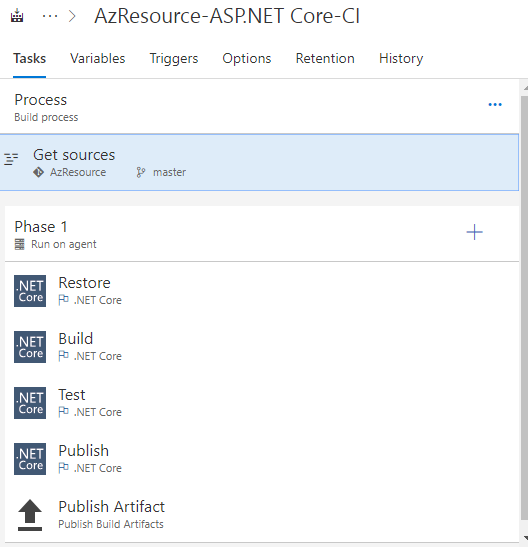Click the build pipeline icon in breadcrumb
This screenshot has height=547, width=528.
click(17, 16)
